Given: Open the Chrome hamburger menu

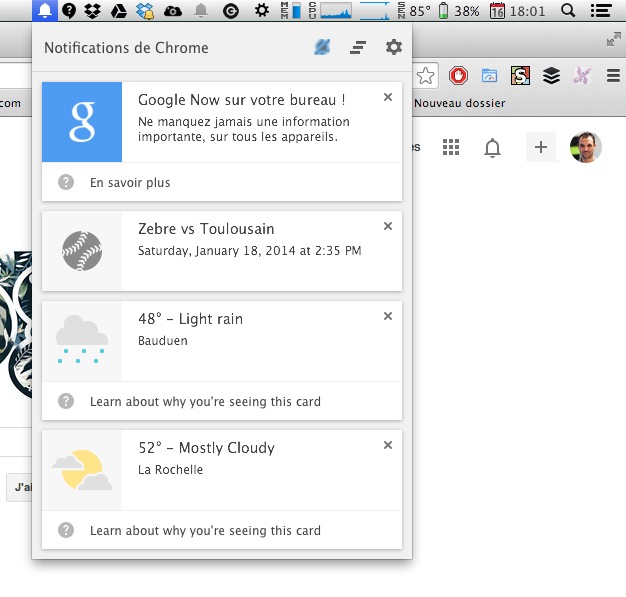Looking at the screenshot, I should pos(613,75).
